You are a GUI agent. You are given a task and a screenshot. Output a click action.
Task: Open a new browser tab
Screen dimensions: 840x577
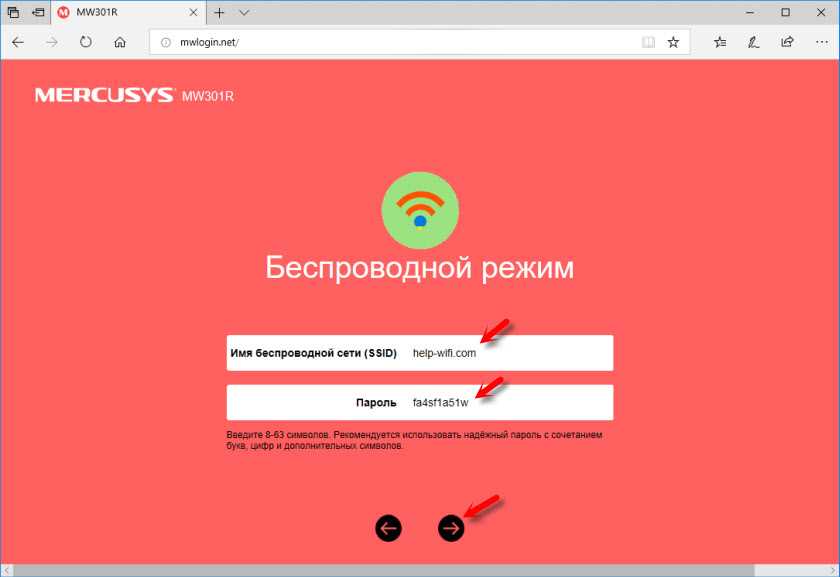click(x=219, y=12)
